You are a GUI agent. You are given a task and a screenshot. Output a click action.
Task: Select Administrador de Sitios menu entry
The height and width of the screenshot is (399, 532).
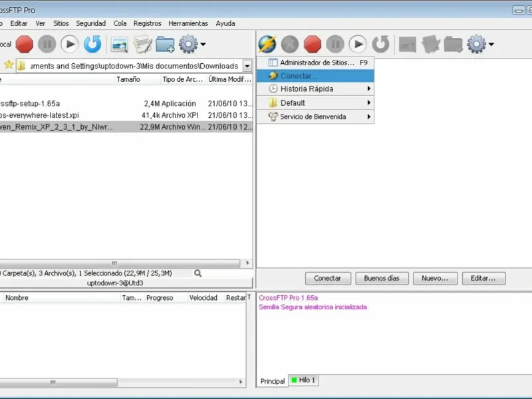coord(315,63)
